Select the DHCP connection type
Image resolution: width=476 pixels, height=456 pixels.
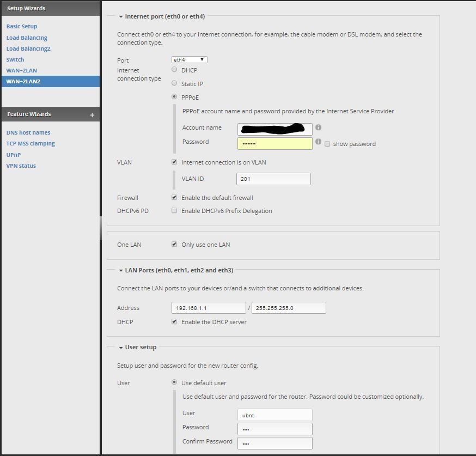pos(174,70)
